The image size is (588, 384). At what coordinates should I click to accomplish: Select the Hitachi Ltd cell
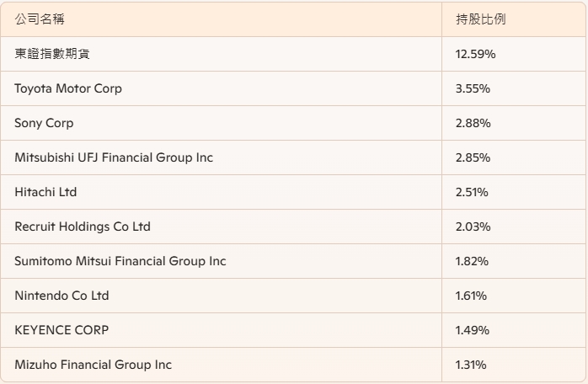tap(45, 192)
